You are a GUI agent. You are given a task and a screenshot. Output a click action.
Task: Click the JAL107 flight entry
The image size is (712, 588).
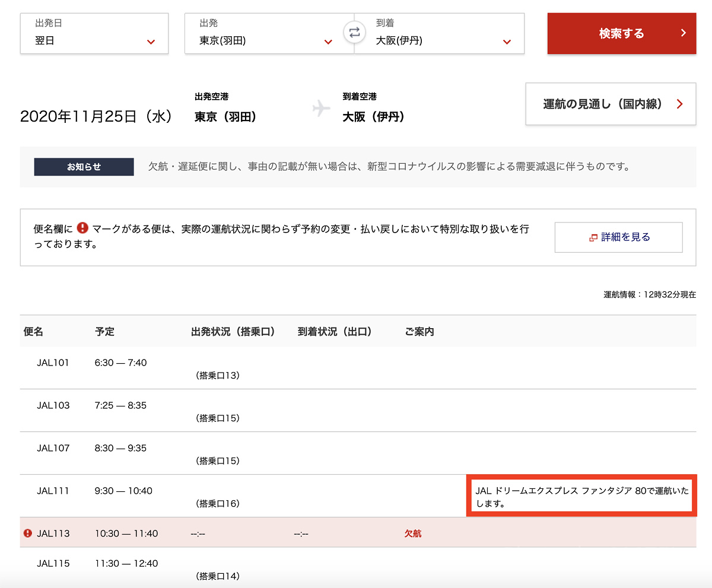(x=53, y=448)
